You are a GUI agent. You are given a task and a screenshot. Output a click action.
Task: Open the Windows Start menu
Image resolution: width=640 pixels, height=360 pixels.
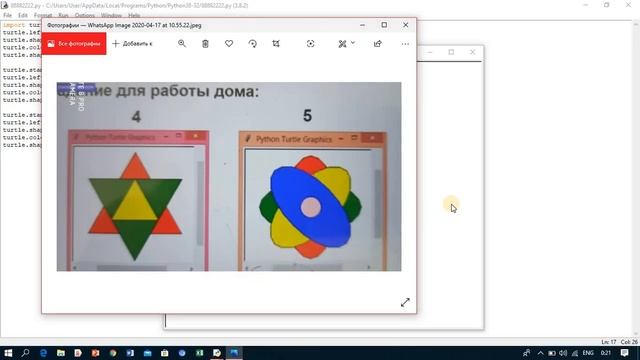[8, 353]
